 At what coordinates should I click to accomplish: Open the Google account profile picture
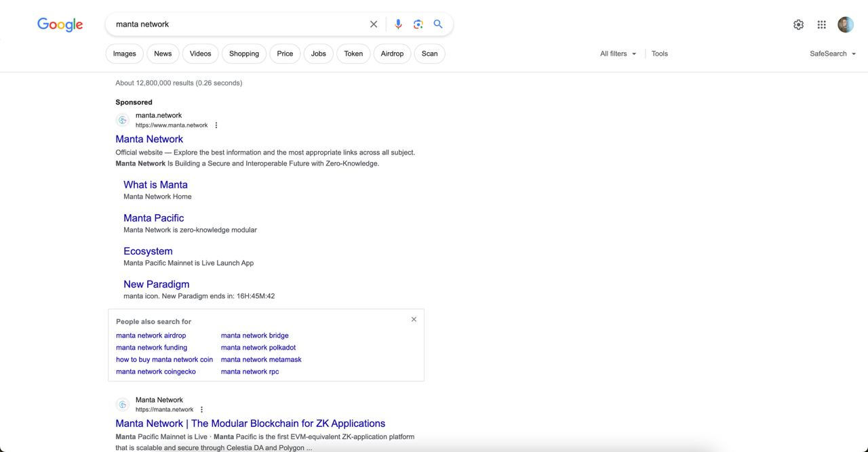coord(846,24)
